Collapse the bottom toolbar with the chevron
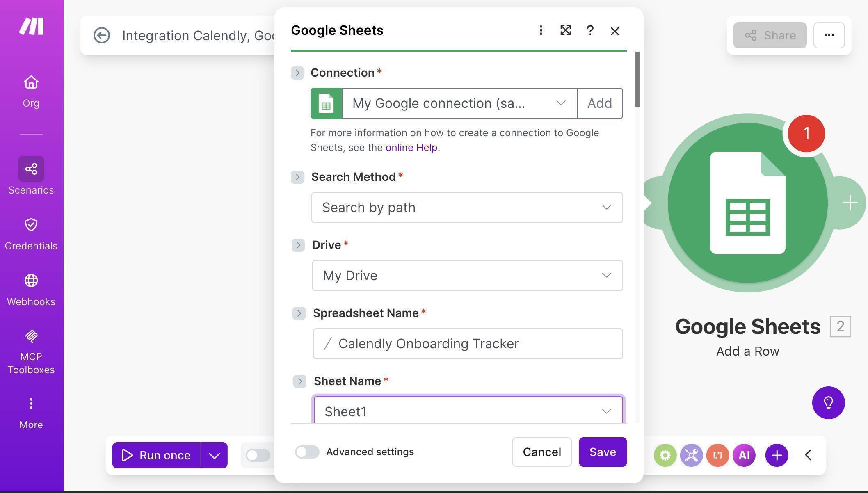 pyautogui.click(x=809, y=455)
